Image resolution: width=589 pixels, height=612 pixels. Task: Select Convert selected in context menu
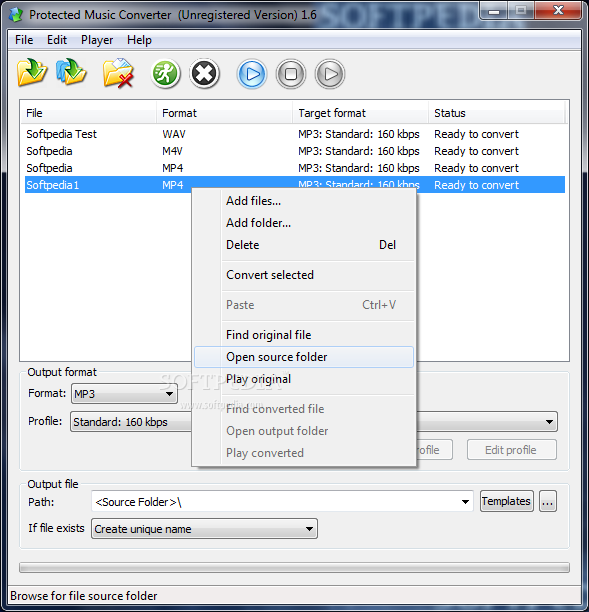[x=304, y=275]
